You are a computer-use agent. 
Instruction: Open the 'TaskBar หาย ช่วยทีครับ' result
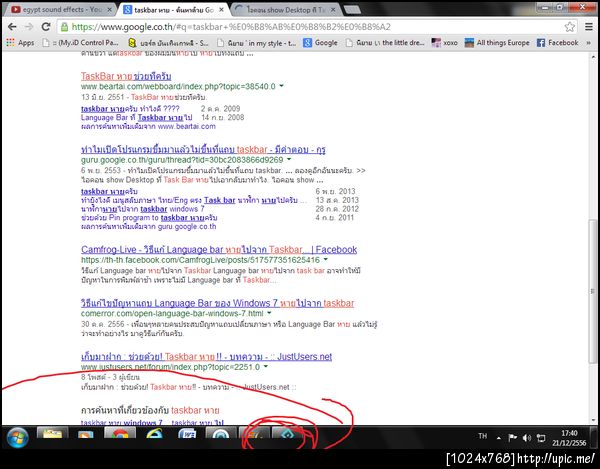pyautogui.click(x=126, y=76)
